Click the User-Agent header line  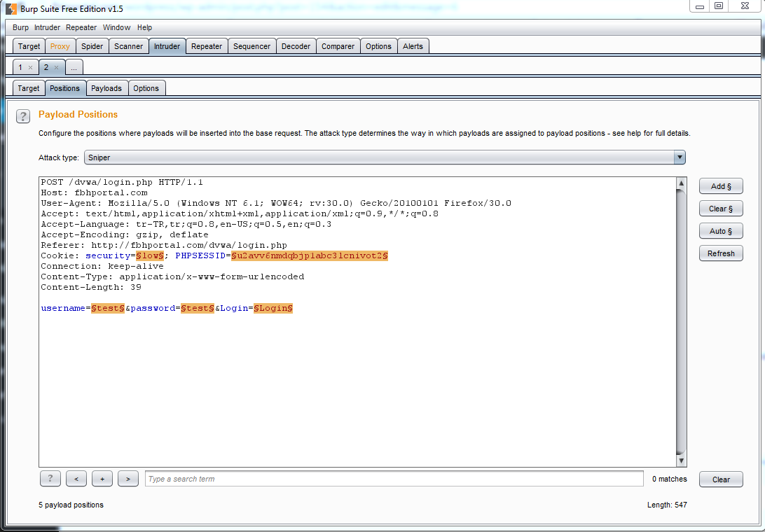tap(276, 203)
